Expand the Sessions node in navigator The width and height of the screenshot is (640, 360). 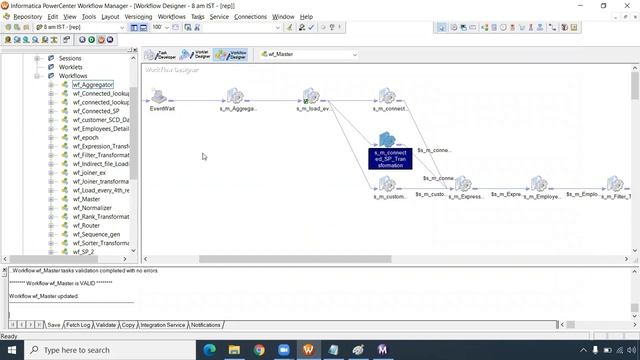(x=37, y=58)
